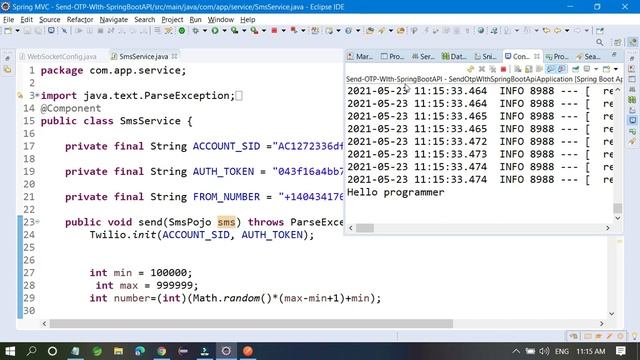Viewport: 640px width, 360px height.
Task: Open the Project menu
Action: [172, 20]
